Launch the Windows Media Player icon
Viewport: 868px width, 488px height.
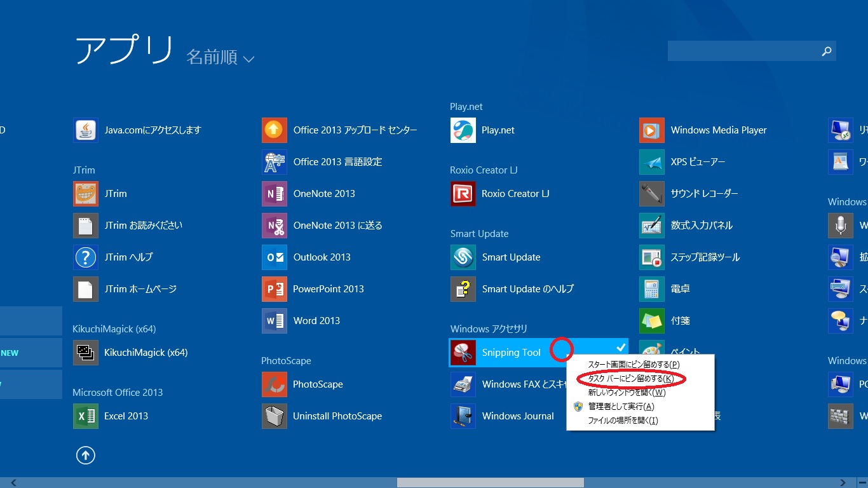652,130
